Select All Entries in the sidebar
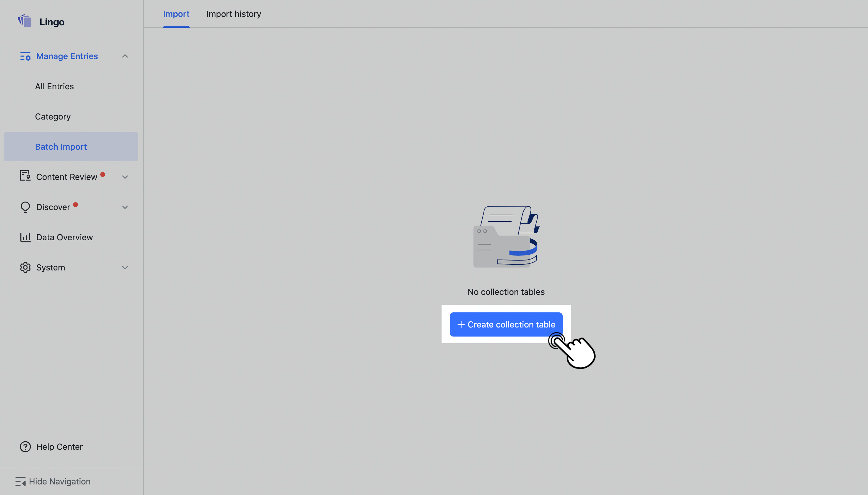The image size is (868, 495). pos(54,86)
